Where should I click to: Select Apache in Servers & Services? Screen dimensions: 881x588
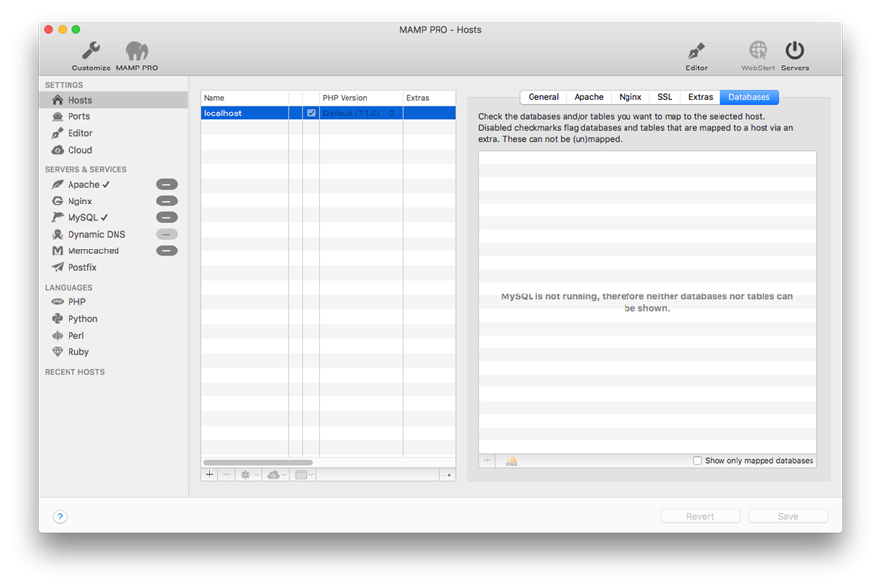pyautogui.click(x=88, y=184)
